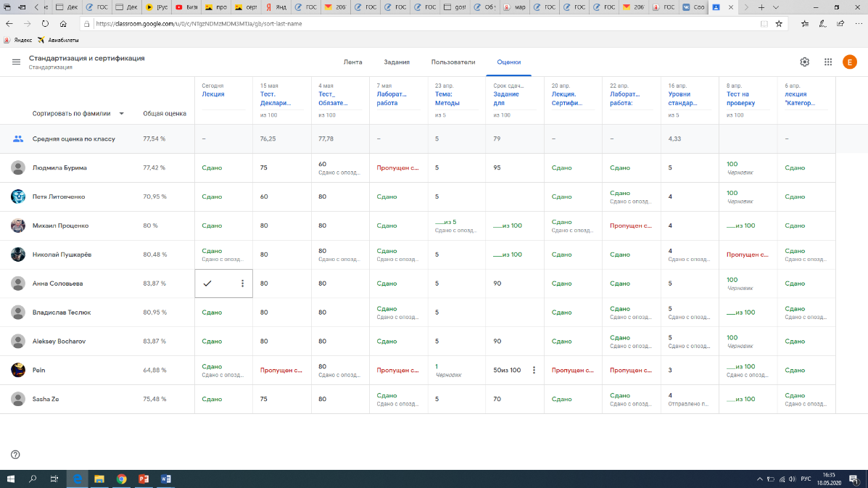Open the browser tab list chevron
This screenshot has height=488, width=868.
[777, 7]
